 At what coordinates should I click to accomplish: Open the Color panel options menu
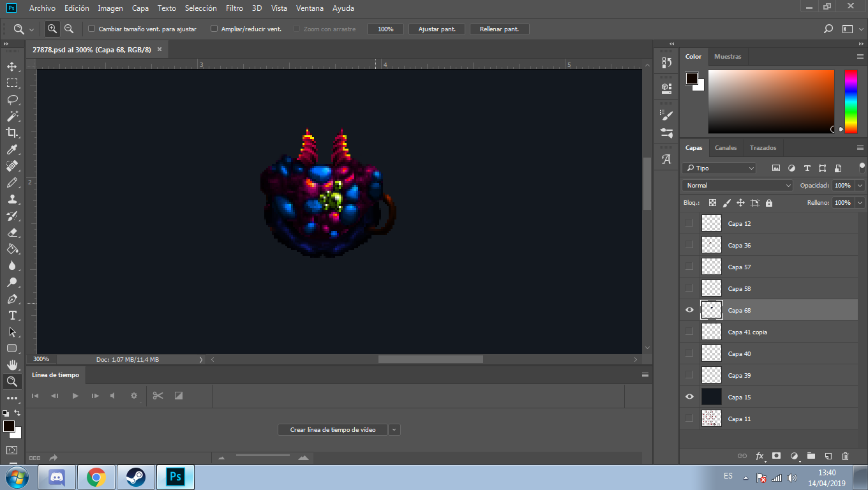click(x=860, y=57)
